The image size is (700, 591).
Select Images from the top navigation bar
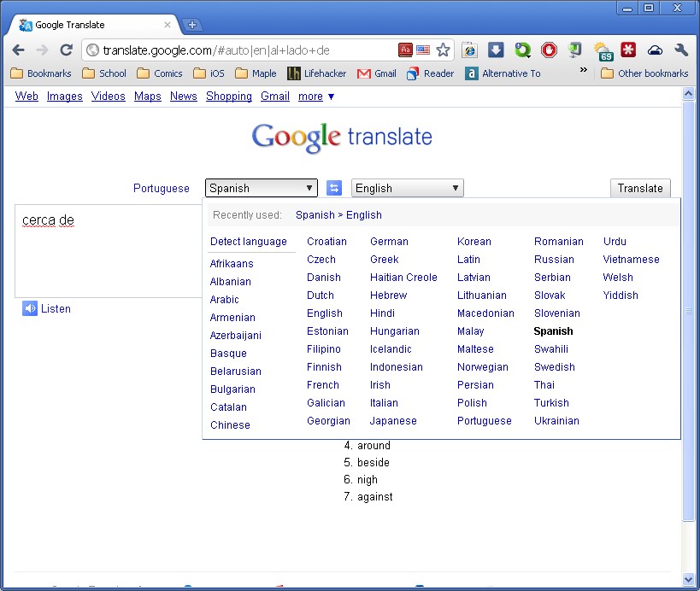pos(65,97)
